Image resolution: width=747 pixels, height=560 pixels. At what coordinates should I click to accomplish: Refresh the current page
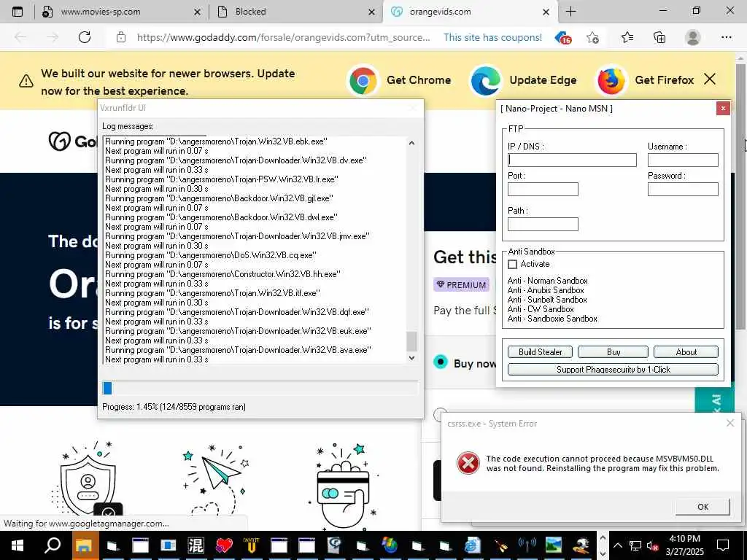85,37
